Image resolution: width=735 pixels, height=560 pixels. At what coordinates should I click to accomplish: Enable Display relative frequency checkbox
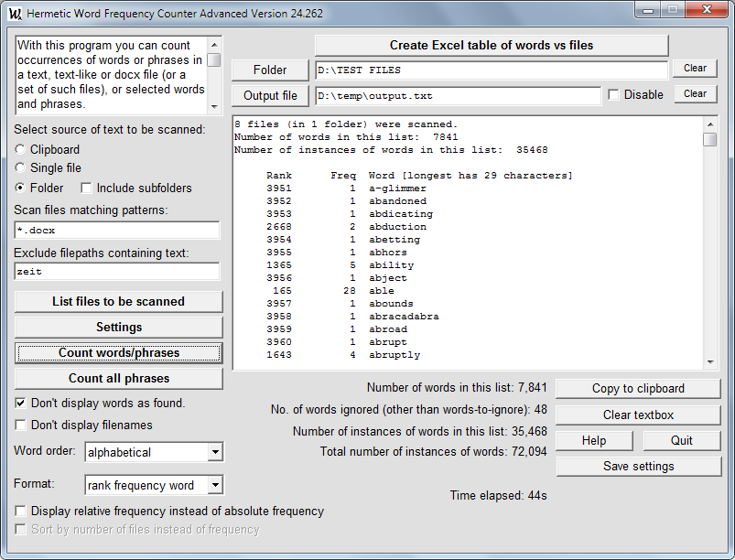pyautogui.click(x=21, y=511)
